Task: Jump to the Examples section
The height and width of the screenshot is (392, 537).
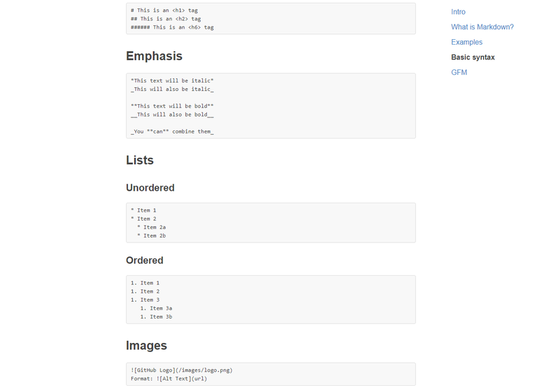Action: 466,42
